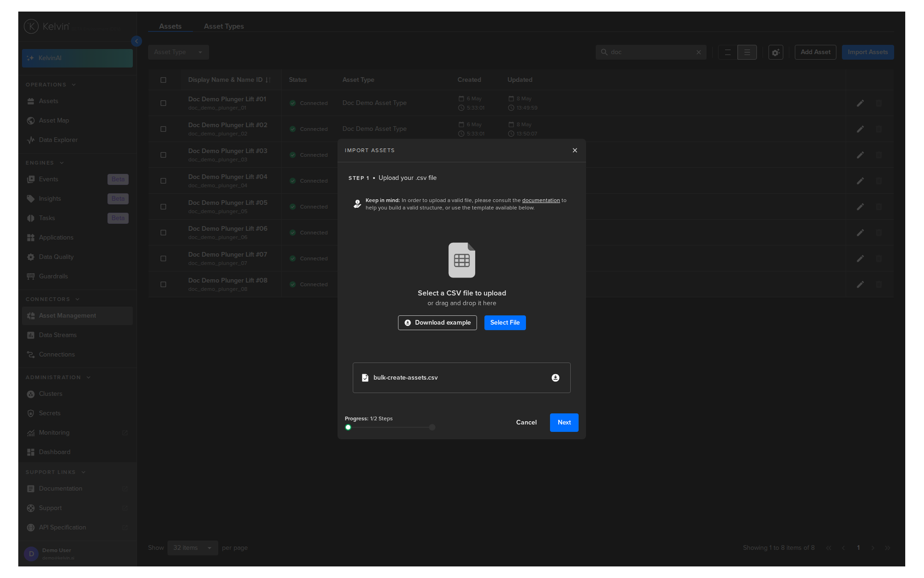The image size is (924, 578).
Task: Click the Guardrails icon
Action: pyautogui.click(x=31, y=276)
